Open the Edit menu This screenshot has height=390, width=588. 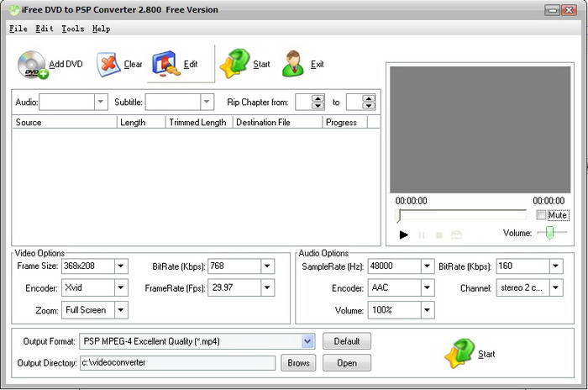45,29
